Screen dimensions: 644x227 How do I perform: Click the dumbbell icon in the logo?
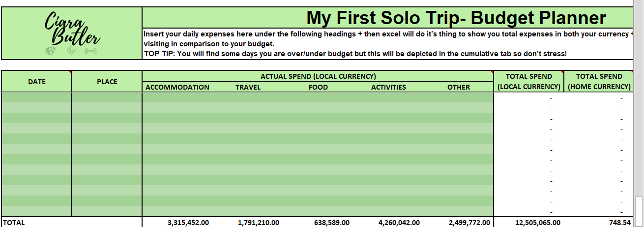click(x=90, y=50)
